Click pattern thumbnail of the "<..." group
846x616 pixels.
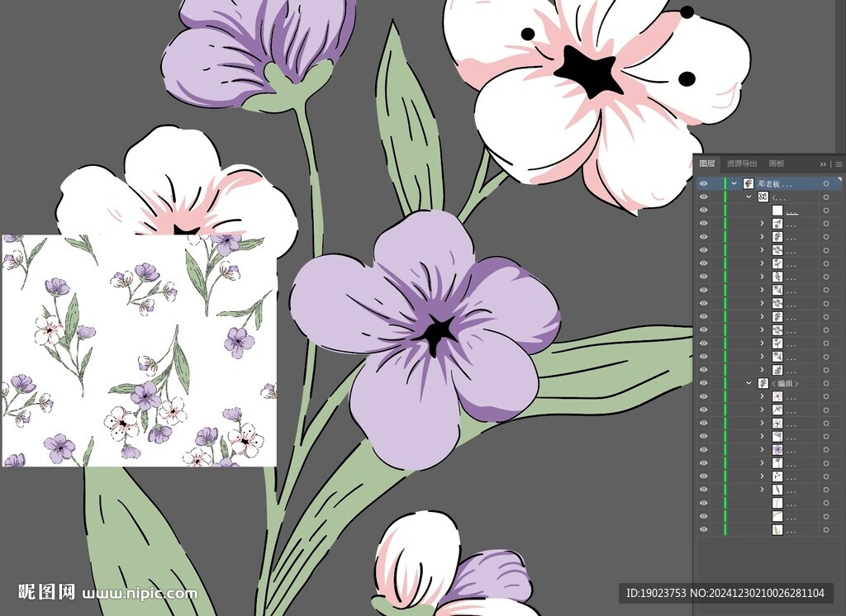tap(763, 197)
